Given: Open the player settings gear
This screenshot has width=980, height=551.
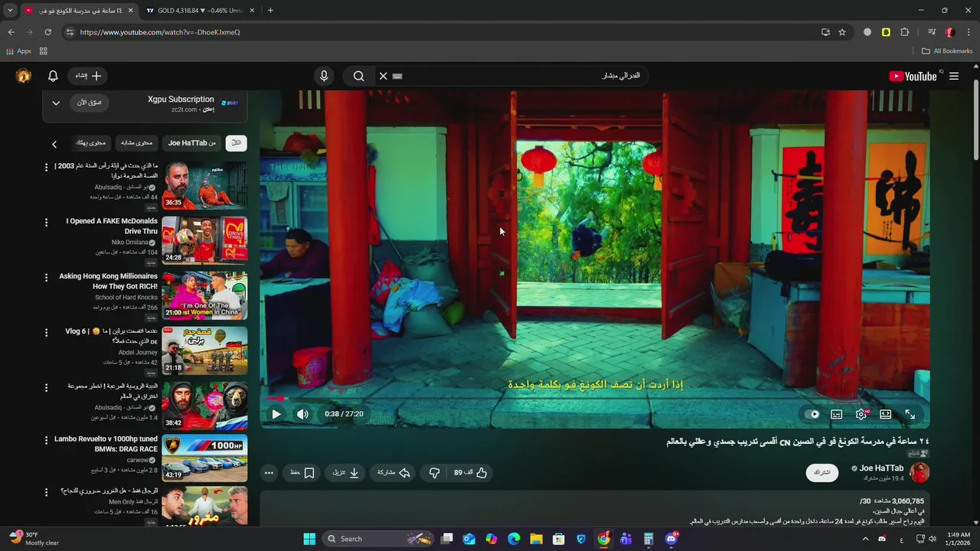Looking at the screenshot, I should pos(861,414).
